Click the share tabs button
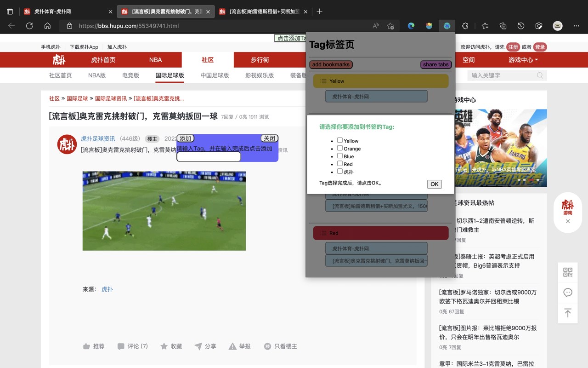 tap(436, 64)
